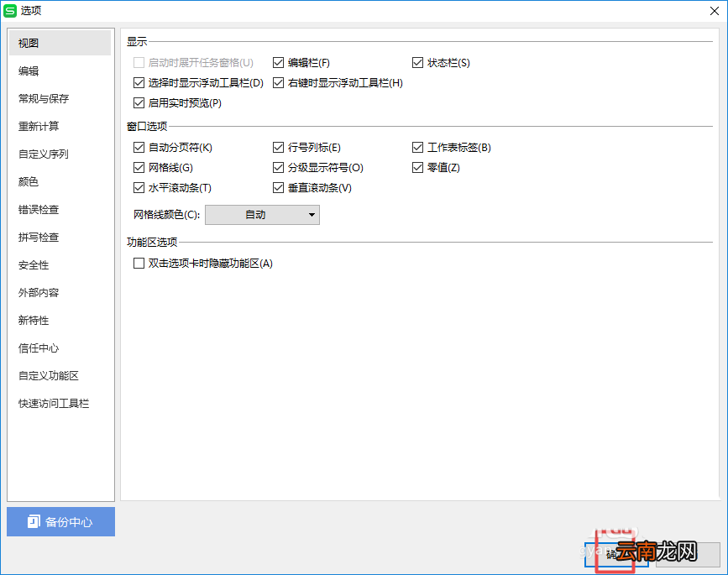Click the WPS spreadsheet logo icon
The image size is (728, 575).
(10, 11)
